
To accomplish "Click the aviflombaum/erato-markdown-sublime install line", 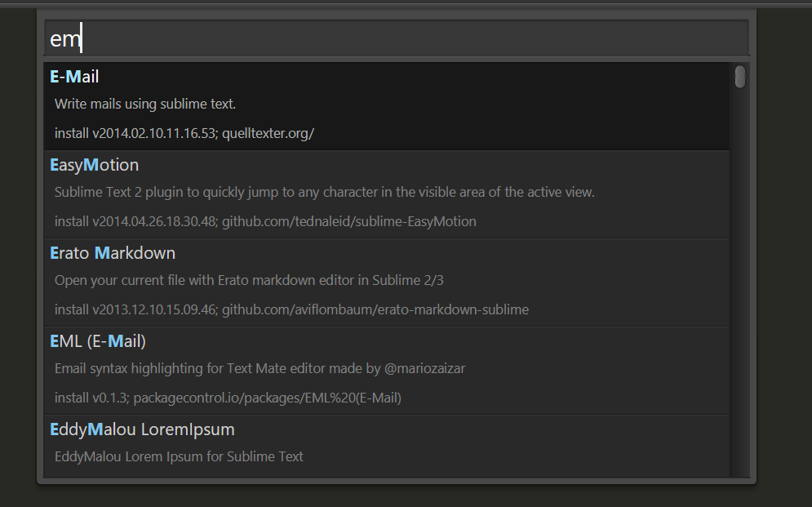I will coord(291,309).
